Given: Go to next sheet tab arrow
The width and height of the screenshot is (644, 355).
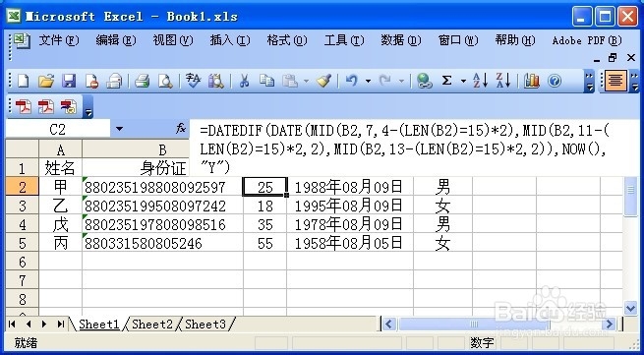Looking at the screenshot, I should [44, 325].
